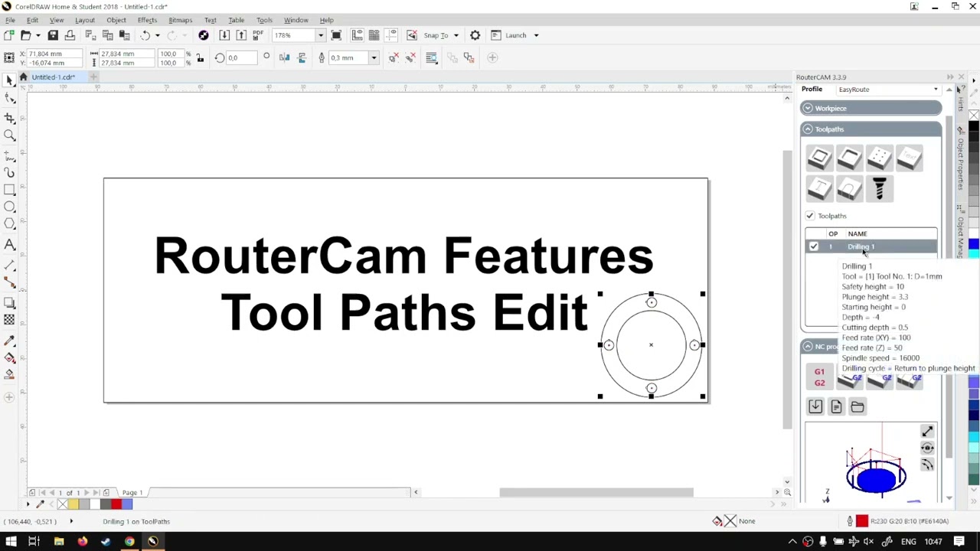The height and width of the screenshot is (551, 980).
Task: Uncheck the Drilling 1 operation checkbox
Action: (x=814, y=246)
